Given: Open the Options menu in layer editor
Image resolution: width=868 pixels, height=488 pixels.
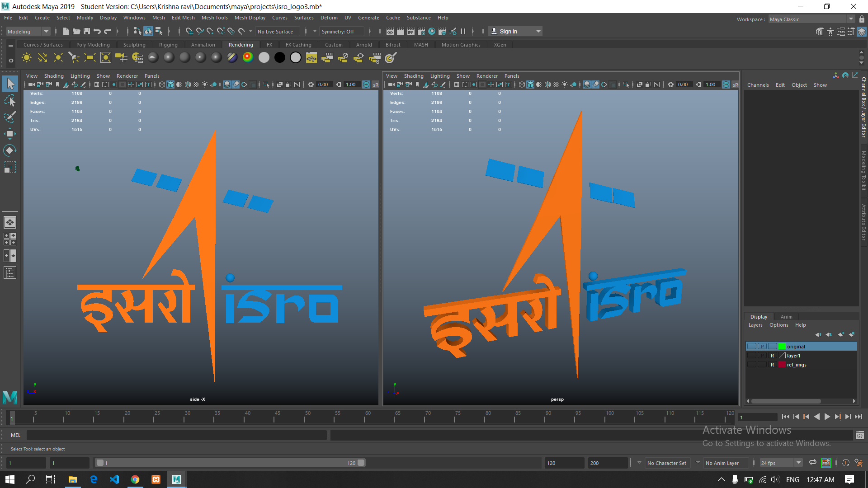Looking at the screenshot, I should coord(779,325).
